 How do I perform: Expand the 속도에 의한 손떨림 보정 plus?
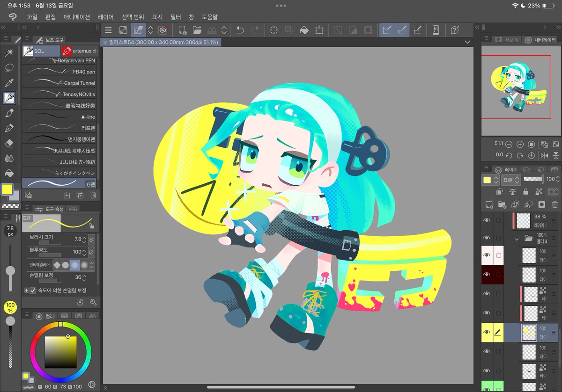point(27,290)
